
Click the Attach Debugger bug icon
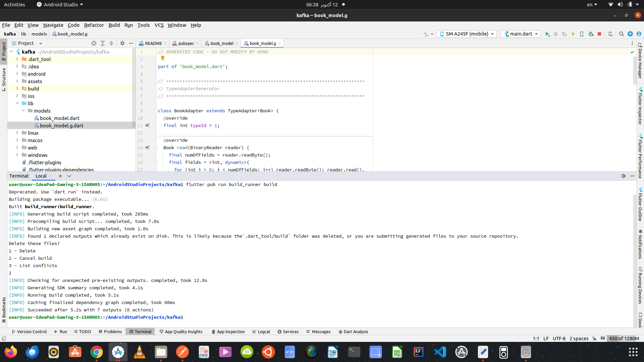click(591, 34)
